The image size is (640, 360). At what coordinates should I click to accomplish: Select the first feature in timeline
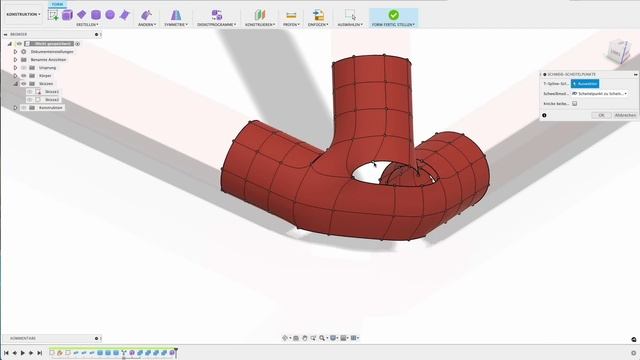click(x=52, y=352)
